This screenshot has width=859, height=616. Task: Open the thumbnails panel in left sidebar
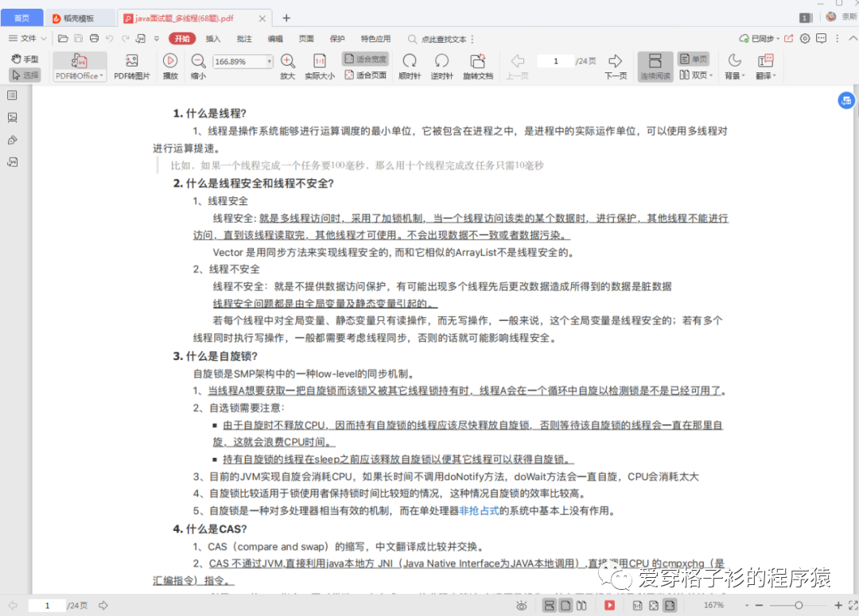coord(12,118)
